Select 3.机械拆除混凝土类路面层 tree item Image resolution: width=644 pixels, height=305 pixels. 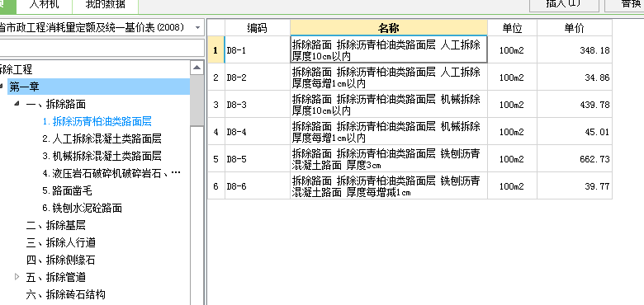(x=102, y=156)
